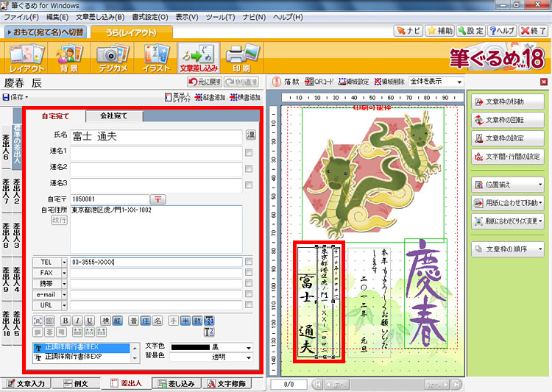Open the FAX type dropdown
552x392 pixels.
click(x=64, y=273)
